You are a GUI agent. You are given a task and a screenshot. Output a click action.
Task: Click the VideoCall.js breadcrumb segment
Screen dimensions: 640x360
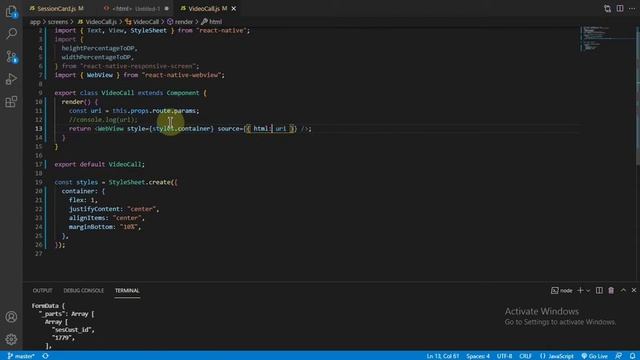(x=97, y=22)
